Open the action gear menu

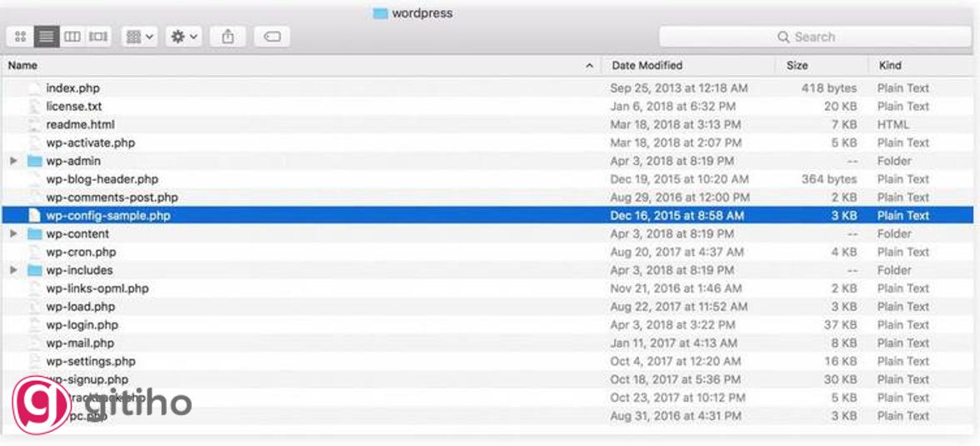tap(183, 37)
